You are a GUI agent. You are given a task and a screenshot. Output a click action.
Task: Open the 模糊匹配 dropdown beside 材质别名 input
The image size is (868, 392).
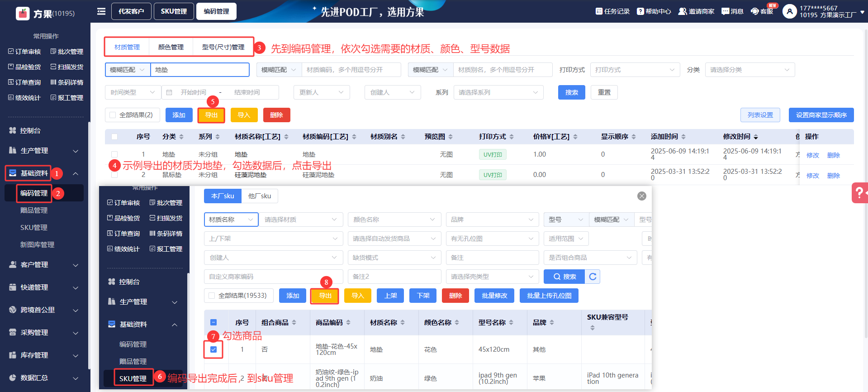click(x=431, y=70)
